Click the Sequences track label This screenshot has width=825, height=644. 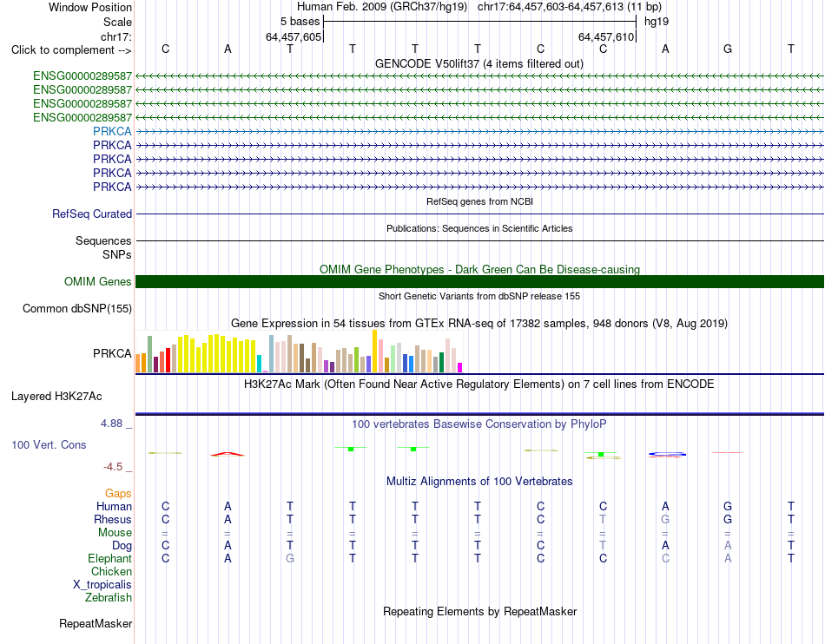pos(103,240)
